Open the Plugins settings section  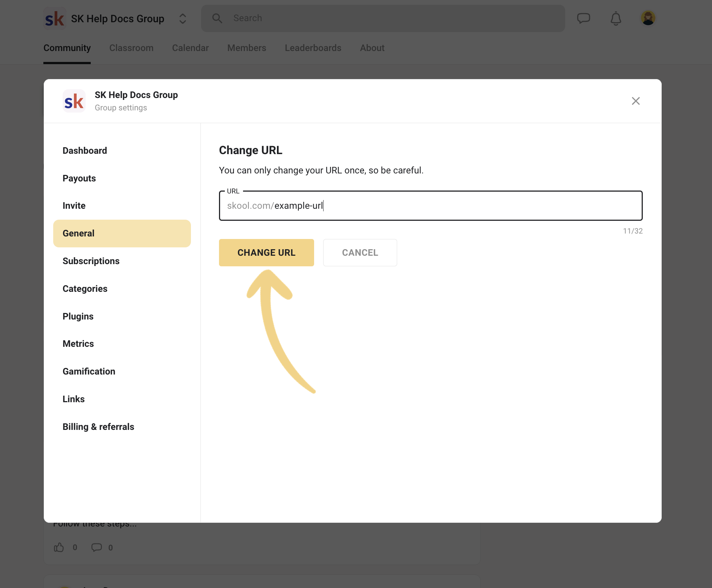(78, 316)
